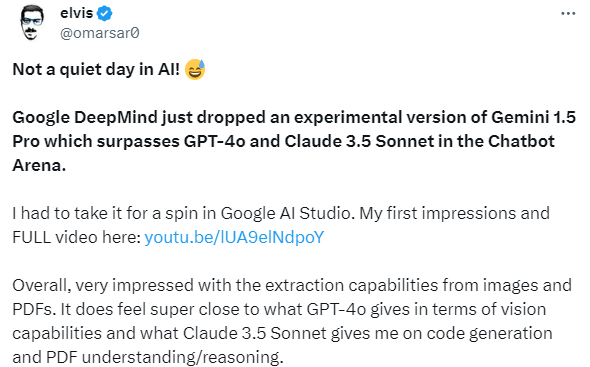Screen dimensions: 590x367
Task: Click 'My first impressions and' text
Action: point(455,213)
